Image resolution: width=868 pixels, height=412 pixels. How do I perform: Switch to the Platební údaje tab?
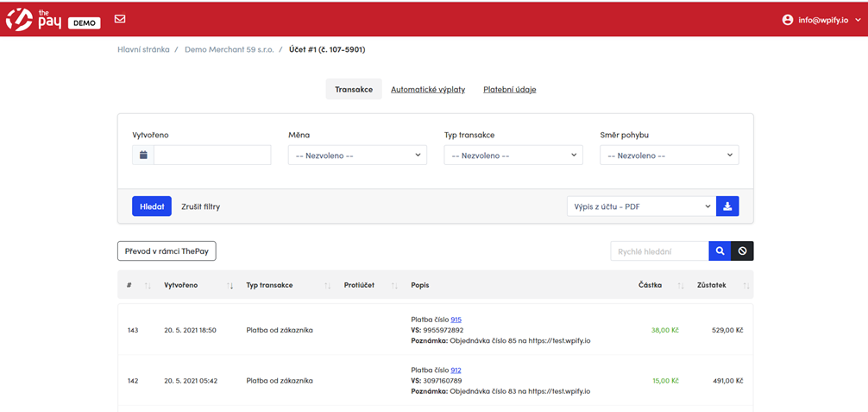tap(509, 90)
